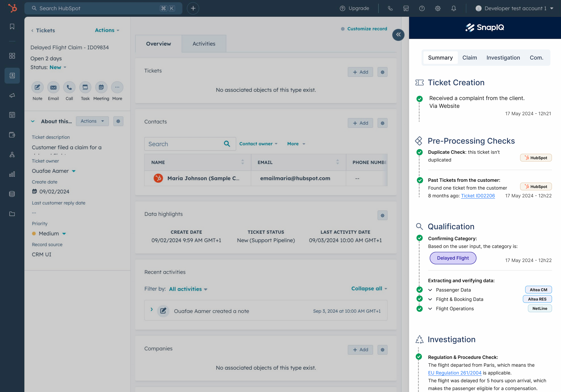The height and width of the screenshot is (392, 561).
Task: Switch to the Activities tab
Action: click(204, 44)
